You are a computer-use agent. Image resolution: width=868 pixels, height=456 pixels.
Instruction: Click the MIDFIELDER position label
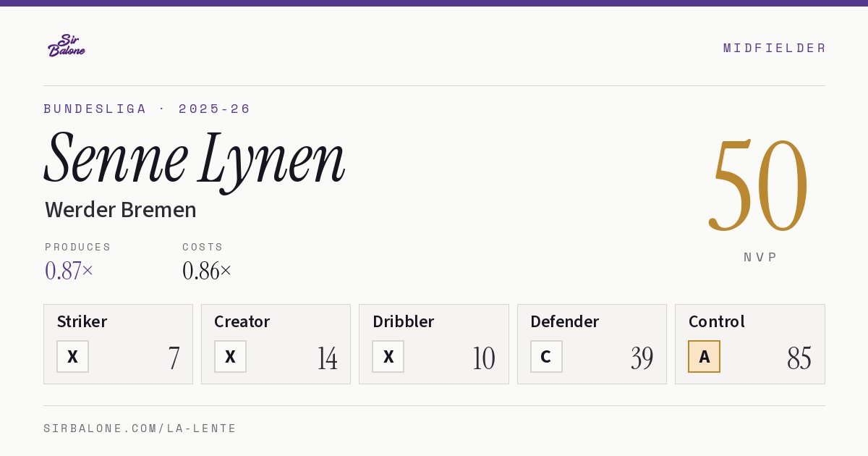coord(774,48)
